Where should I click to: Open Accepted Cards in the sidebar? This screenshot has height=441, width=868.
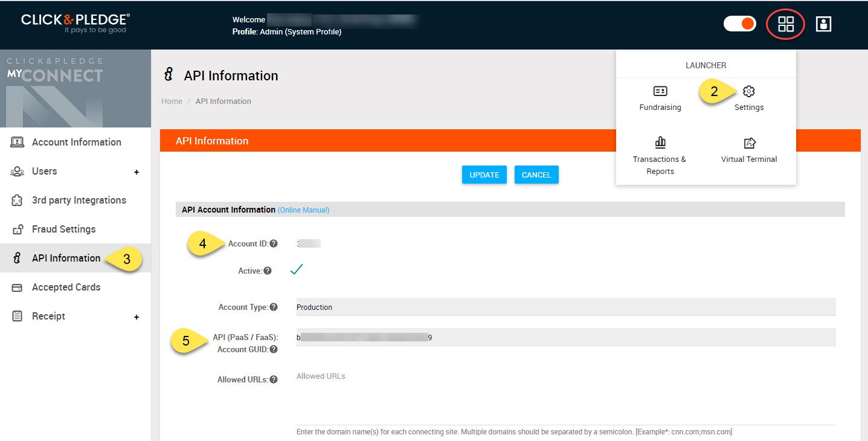point(76,287)
